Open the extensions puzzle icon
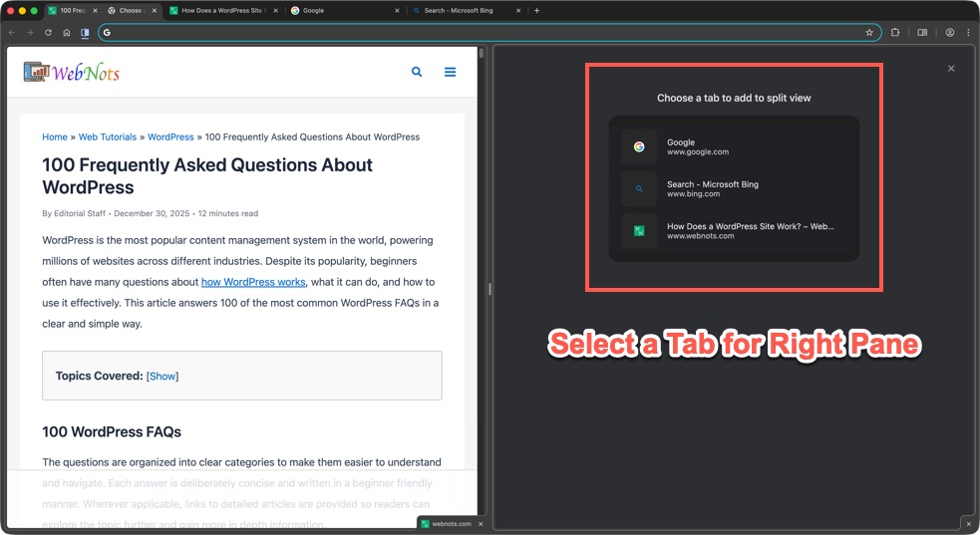The height and width of the screenshot is (535, 980). click(895, 33)
